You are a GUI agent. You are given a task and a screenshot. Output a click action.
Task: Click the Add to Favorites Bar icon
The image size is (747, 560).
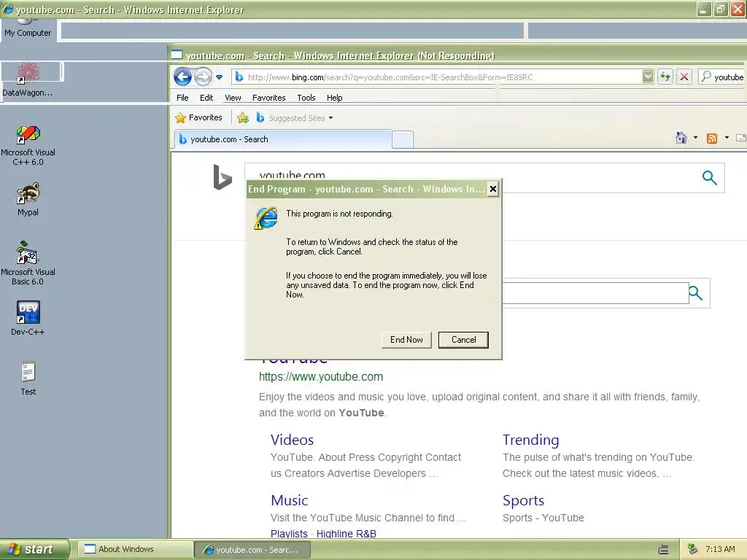[x=243, y=117]
